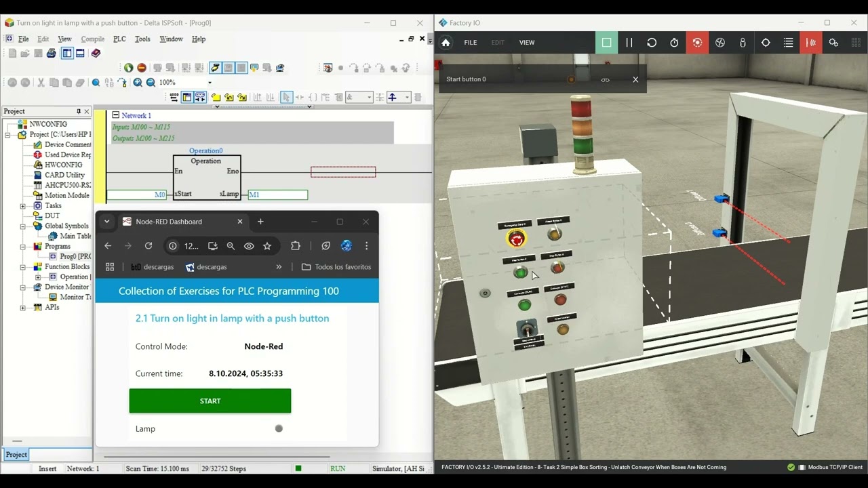Screen dimensions: 868x488
Task: Open the FILE menu in Factory IO
Action: 471,43
